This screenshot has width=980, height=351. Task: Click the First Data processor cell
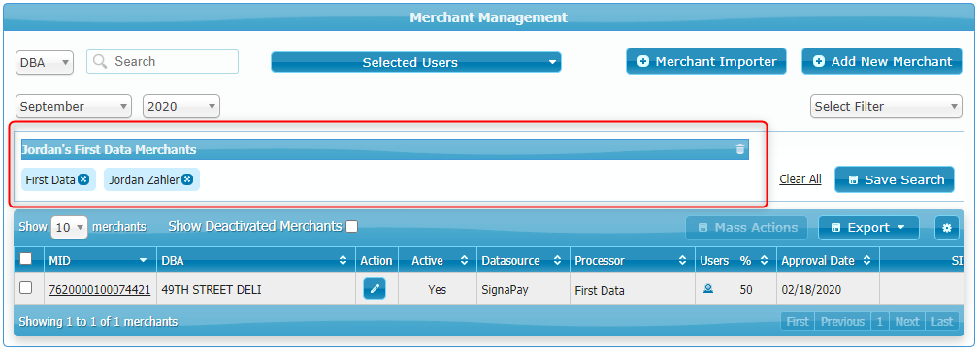(x=633, y=289)
